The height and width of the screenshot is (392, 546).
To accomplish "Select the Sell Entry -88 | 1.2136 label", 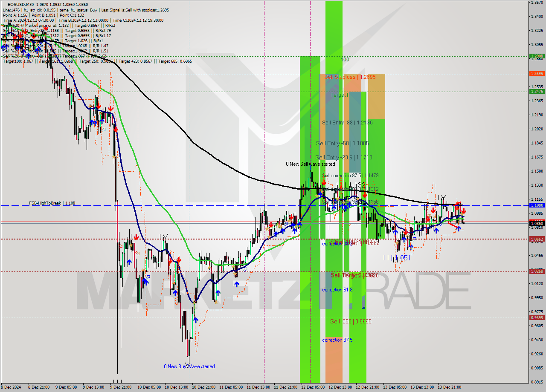I will 347,123.
